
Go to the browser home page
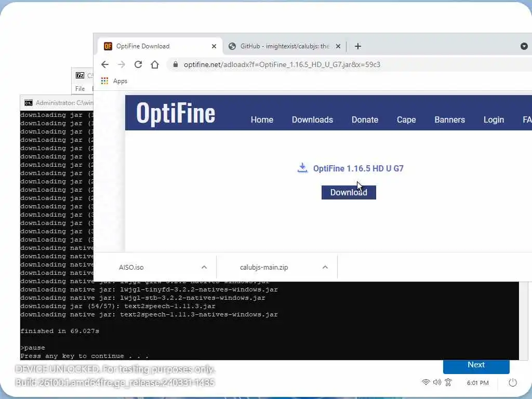coord(155,64)
